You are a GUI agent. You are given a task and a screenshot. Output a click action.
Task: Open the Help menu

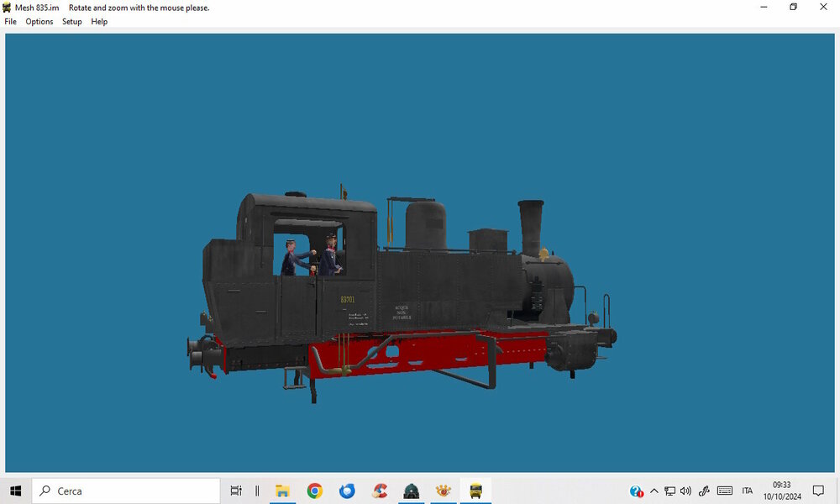click(x=99, y=22)
